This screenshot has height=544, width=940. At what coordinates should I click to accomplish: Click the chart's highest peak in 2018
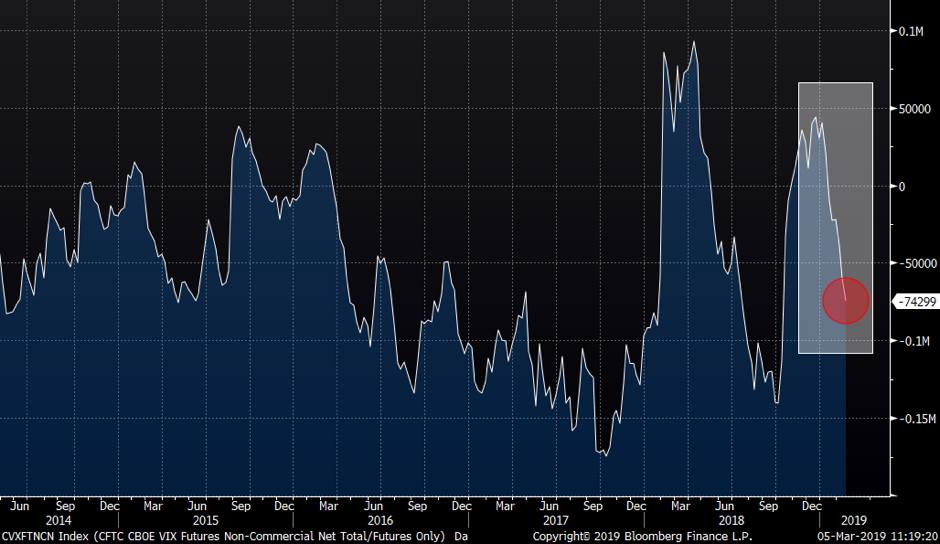click(x=694, y=42)
